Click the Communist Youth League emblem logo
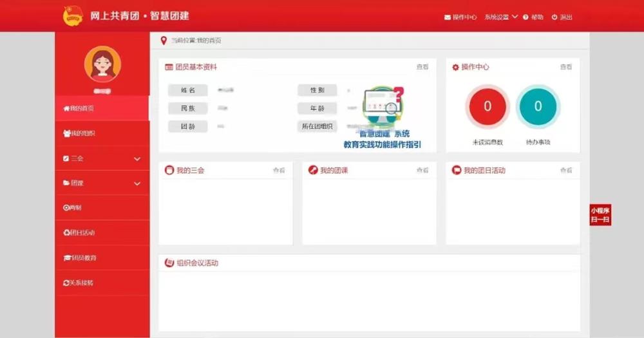The height and width of the screenshot is (338, 644). [73, 16]
